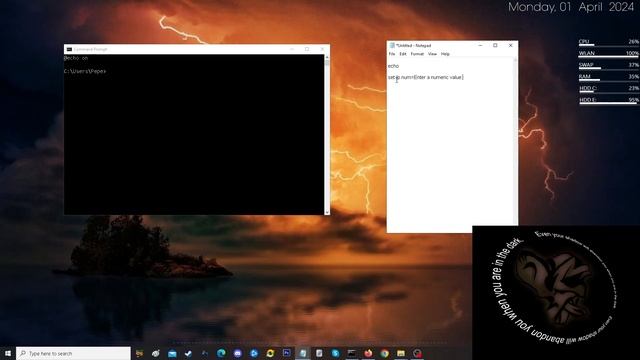This screenshot has width=640, height=360.
Task: Click the WLAN usage bar widget
Action: coord(609,53)
